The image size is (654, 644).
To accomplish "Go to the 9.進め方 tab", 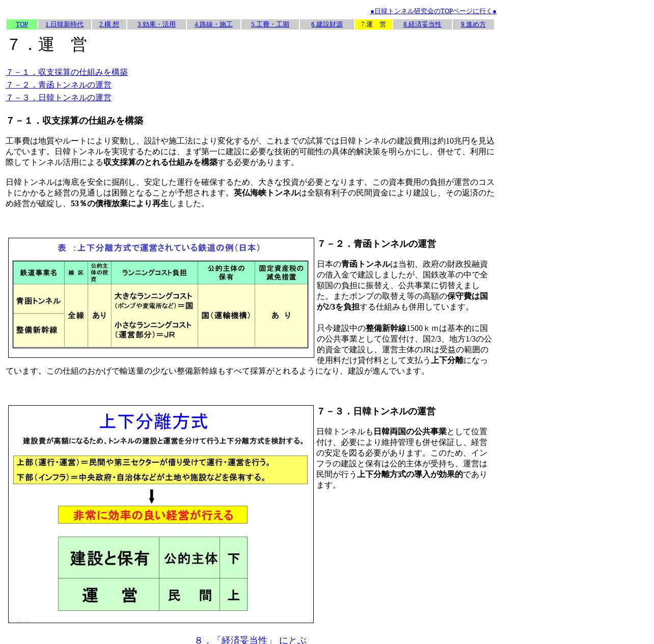I will [x=473, y=24].
